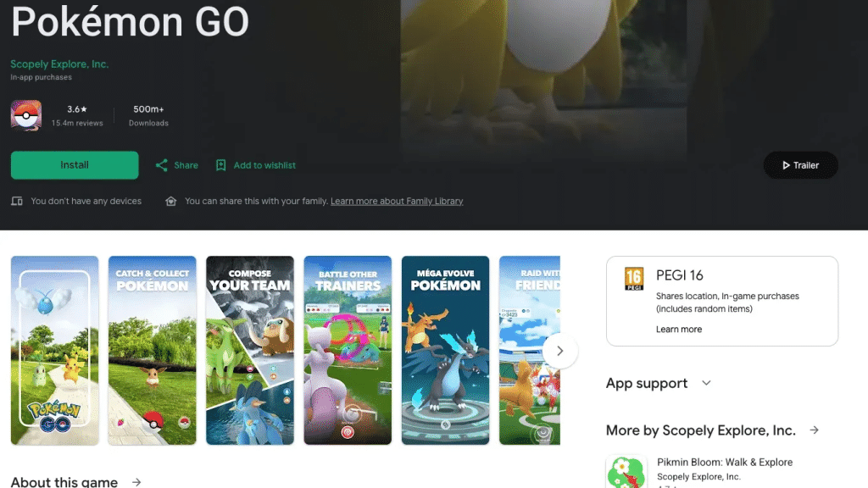868x488 pixels.
Task: Click the arrow next to About this game
Action: [x=136, y=482]
